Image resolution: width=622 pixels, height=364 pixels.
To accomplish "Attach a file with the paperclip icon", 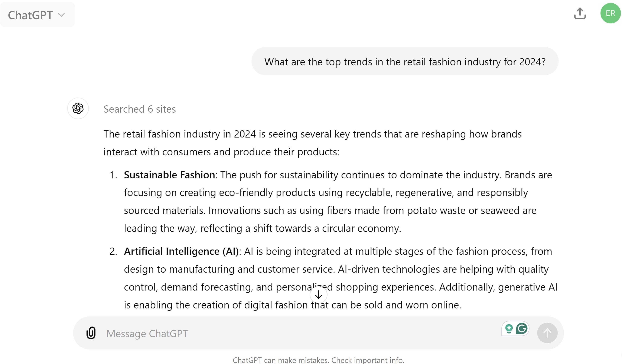I will point(91,333).
